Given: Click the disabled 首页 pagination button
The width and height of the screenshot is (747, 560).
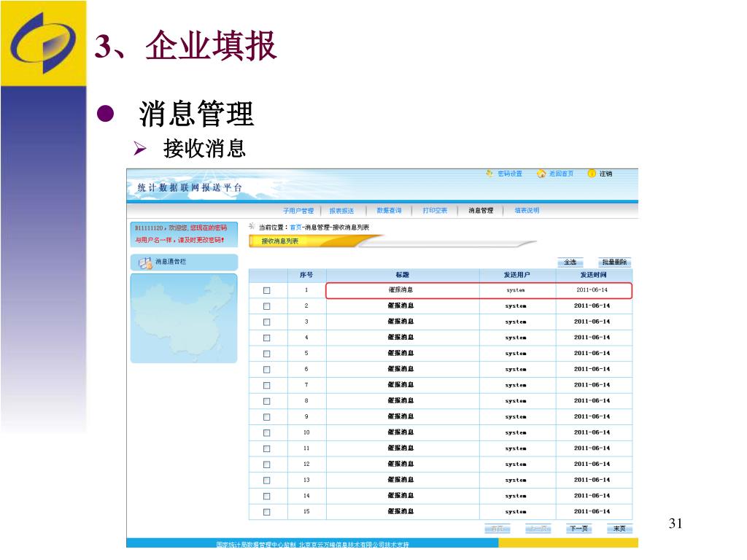Looking at the screenshot, I should (498, 529).
